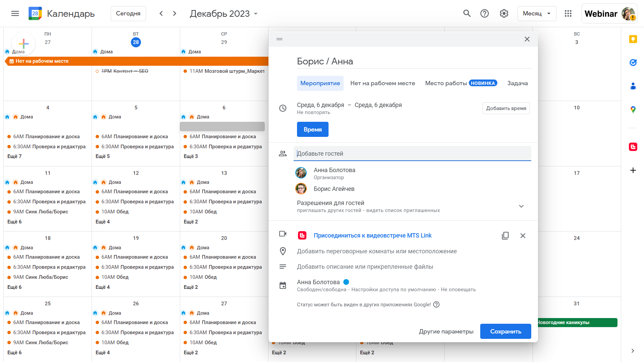Click the create event plus button
Image resolution: width=644 pixels, height=362 pixels.
click(x=23, y=43)
